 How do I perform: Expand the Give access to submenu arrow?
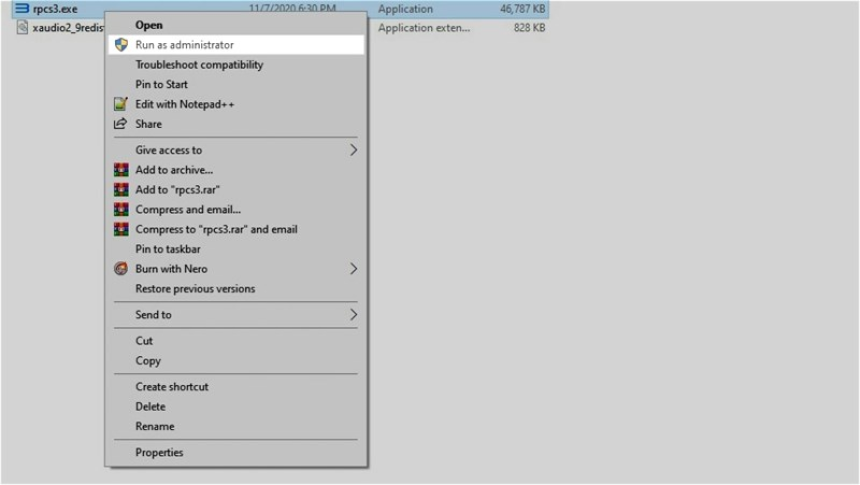[353, 150]
